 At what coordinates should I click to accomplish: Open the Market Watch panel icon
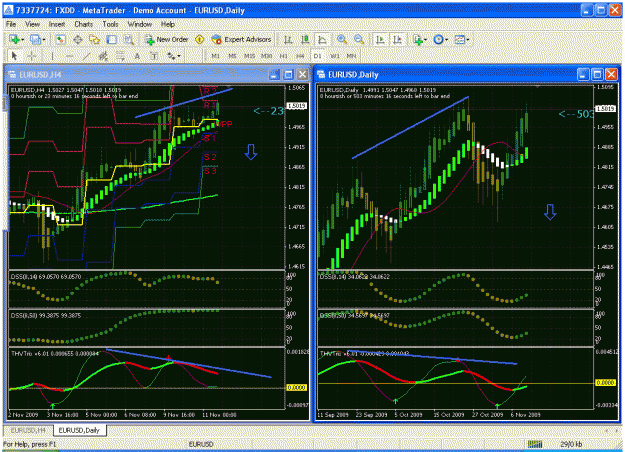point(60,39)
